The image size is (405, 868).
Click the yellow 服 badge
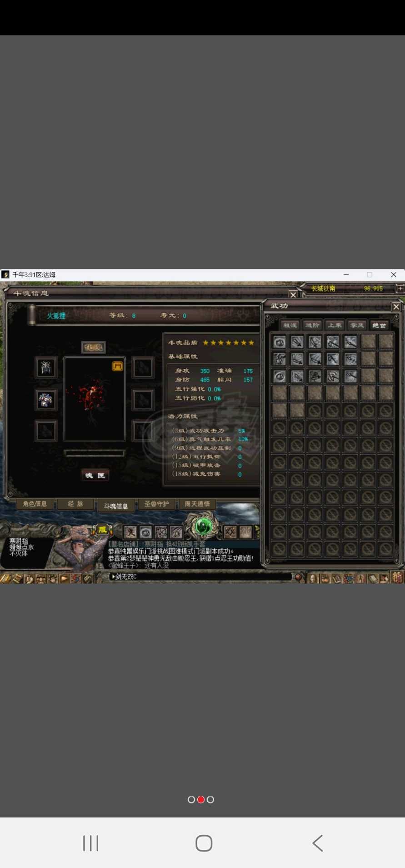click(102, 529)
